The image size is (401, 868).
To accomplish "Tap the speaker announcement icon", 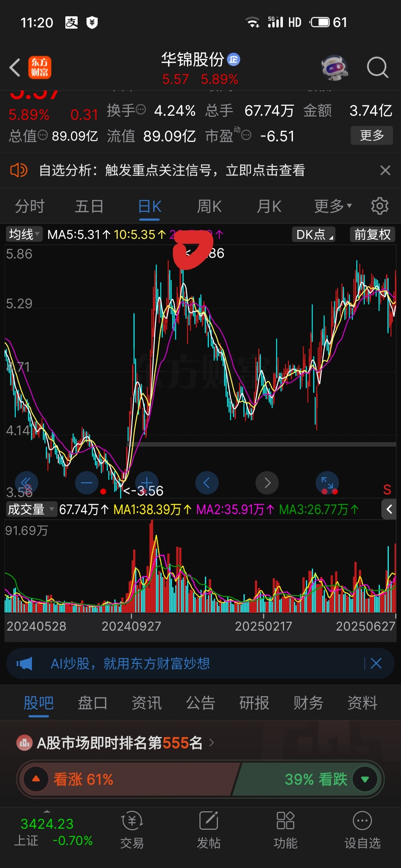I will coord(19,170).
